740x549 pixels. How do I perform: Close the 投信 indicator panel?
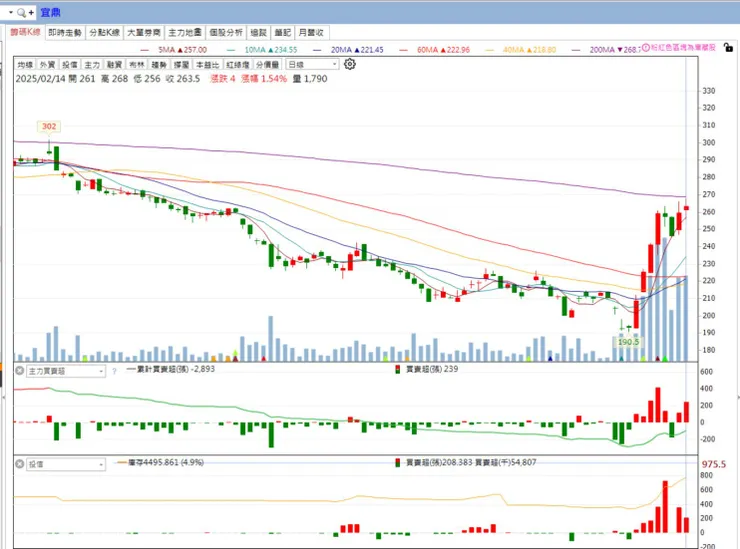click(x=19, y=464)
